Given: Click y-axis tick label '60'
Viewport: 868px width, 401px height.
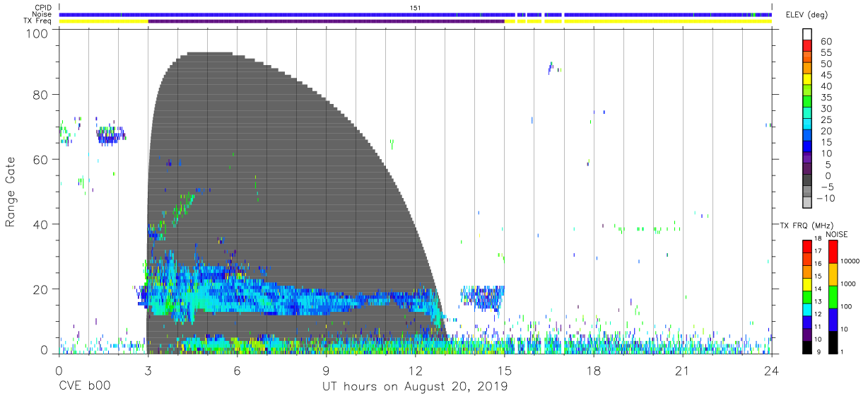Looking at the screenshot, I should [40, 160].
